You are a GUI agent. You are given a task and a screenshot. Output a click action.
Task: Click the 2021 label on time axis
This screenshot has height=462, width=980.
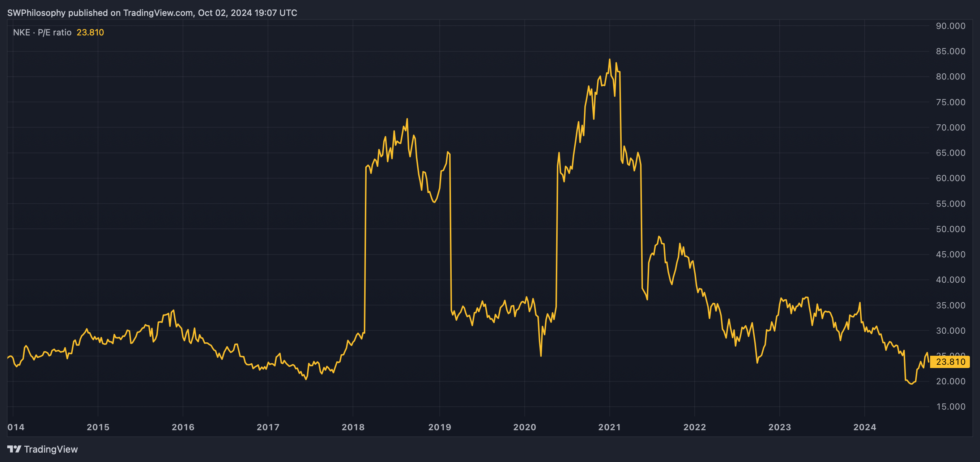click(x=609, y=427)
